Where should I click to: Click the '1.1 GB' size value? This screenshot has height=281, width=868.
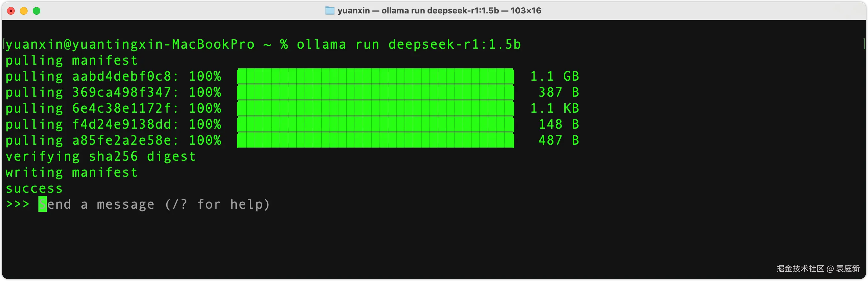[555, 76]
